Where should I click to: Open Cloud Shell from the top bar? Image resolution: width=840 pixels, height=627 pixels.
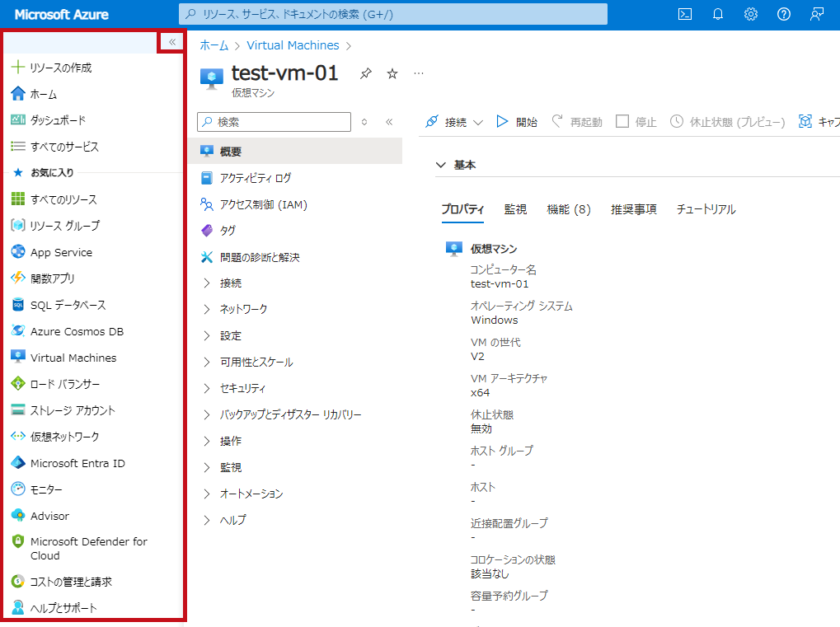pos(685,15)
